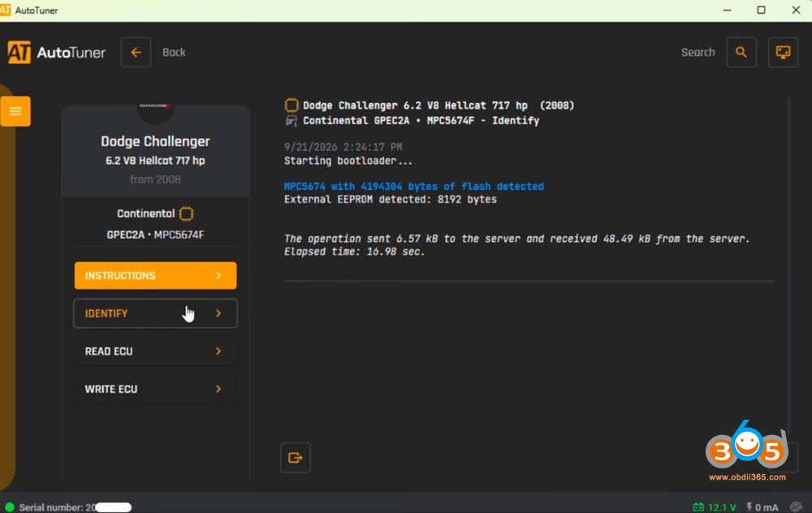
Task: Click the 0 mA current indicator
Action: pyautogui.click(x=762, y=507)
